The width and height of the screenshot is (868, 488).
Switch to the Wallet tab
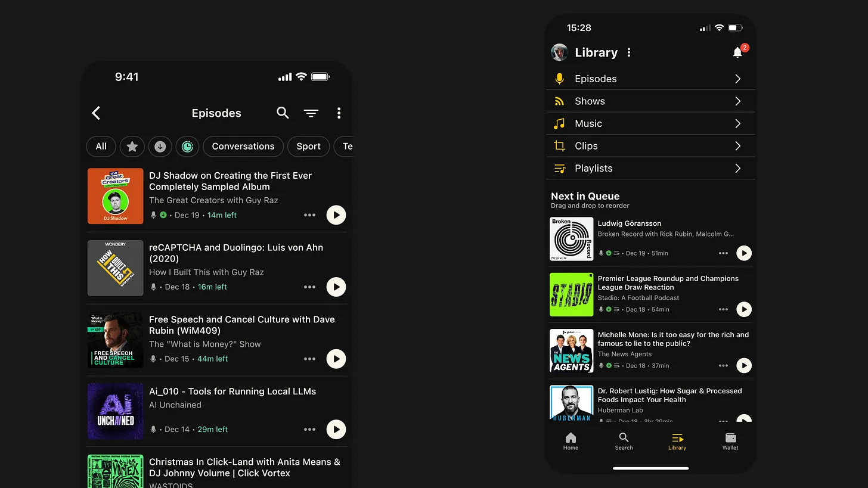coord(730,442)
